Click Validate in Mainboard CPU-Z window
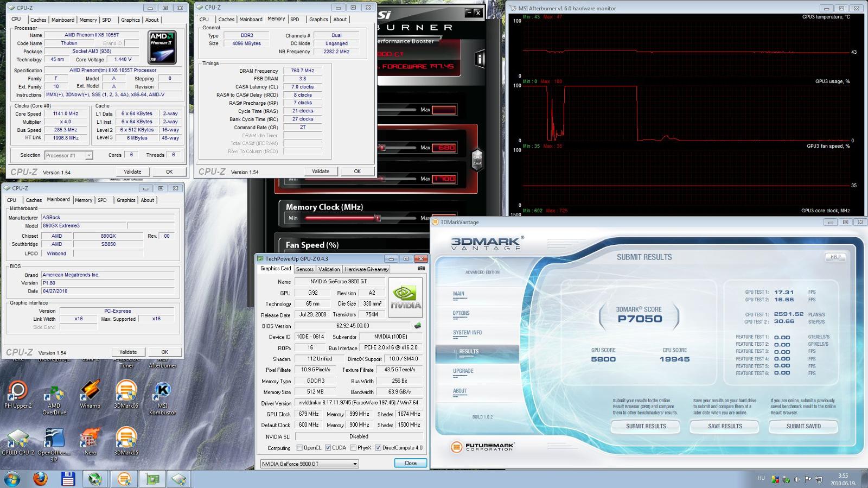 (x=128, y=352)
